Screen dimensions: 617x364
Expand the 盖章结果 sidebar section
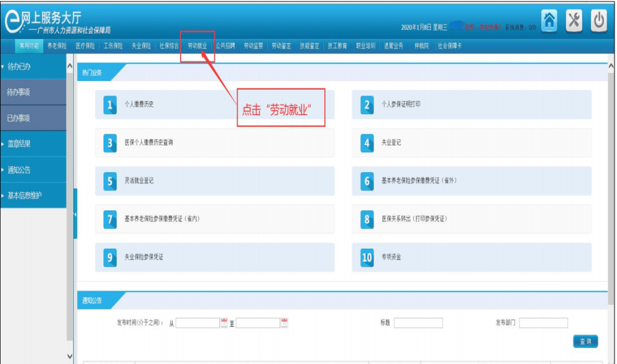[33, 144]
